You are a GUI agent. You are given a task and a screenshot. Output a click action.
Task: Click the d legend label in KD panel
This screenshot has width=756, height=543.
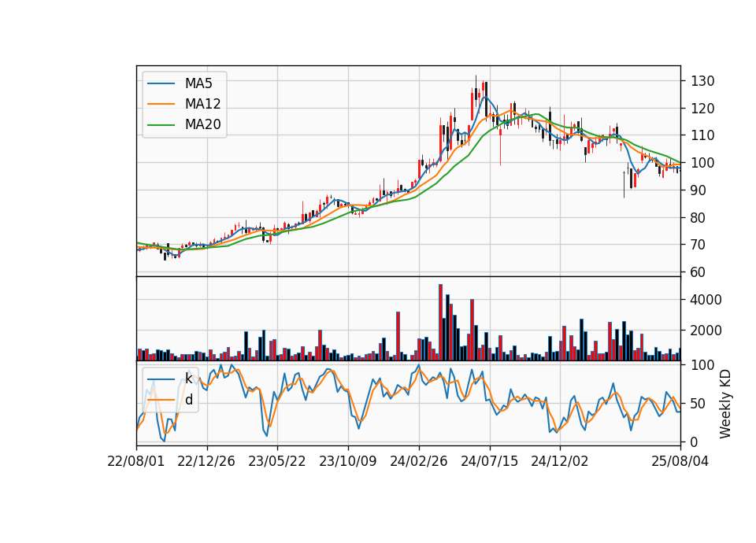tap(188, 400)
